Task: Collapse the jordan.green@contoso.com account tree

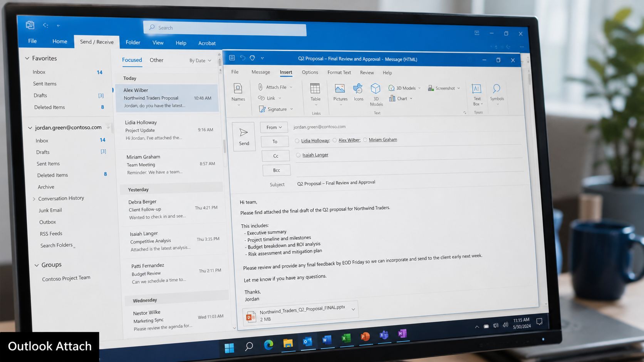Action: coord(30,128)
